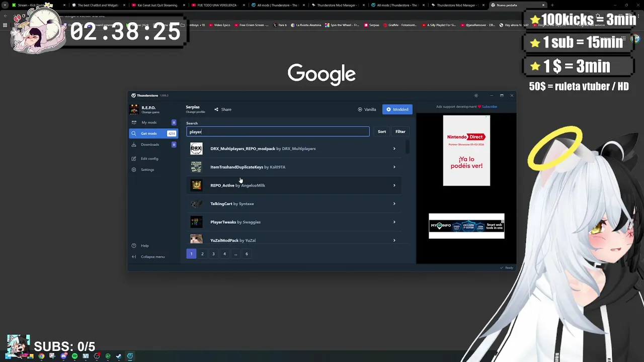The image size is (644, 362).
Task: Click the Settings gear icon in sidebar
Action: [134, 169]
